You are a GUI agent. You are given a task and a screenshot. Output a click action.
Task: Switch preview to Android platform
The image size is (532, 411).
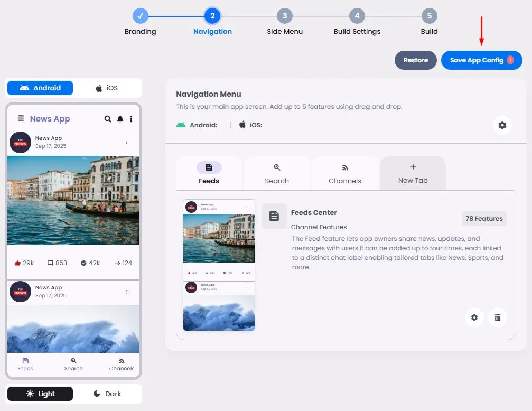[x=40, y=88]
